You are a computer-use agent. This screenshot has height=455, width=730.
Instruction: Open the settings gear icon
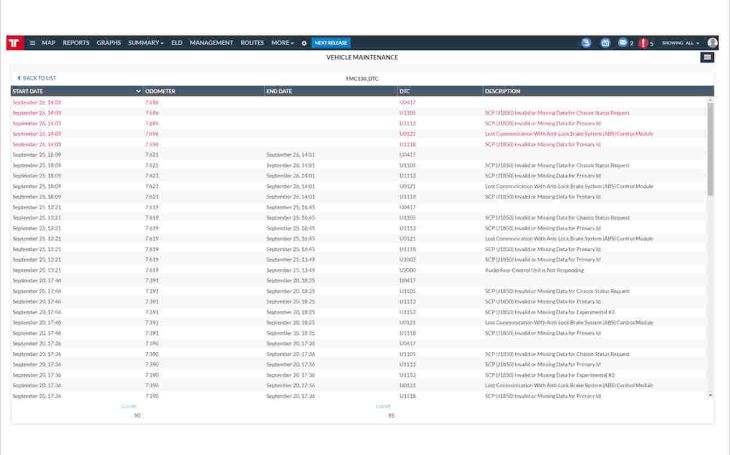pyautogui.click(x=304, y=43)
